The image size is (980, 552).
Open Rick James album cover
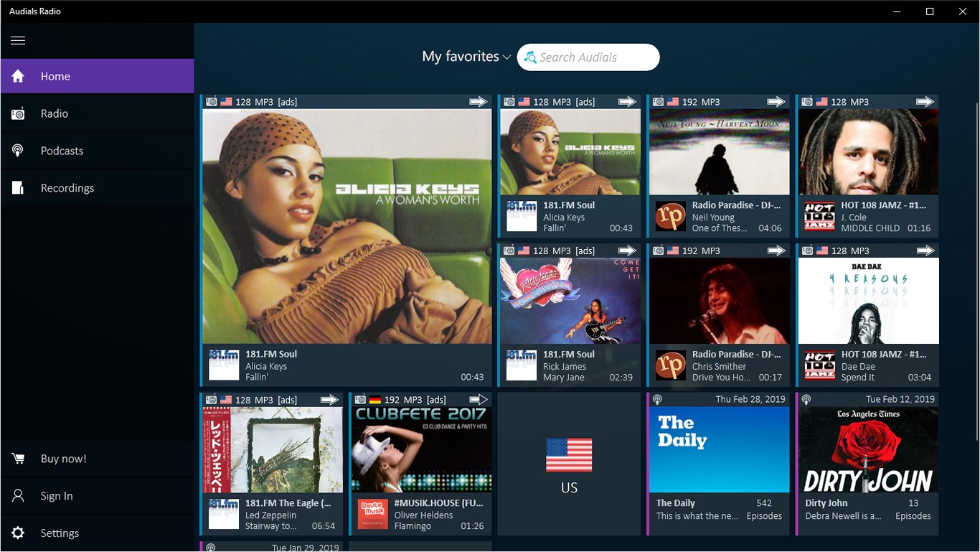[570, 301]
